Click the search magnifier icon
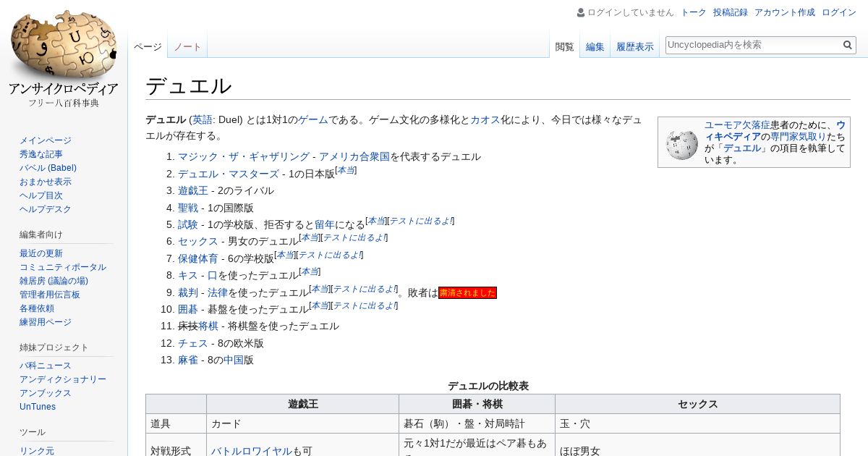Viewport: 868px width, 456px height. (x=848, y=45)
